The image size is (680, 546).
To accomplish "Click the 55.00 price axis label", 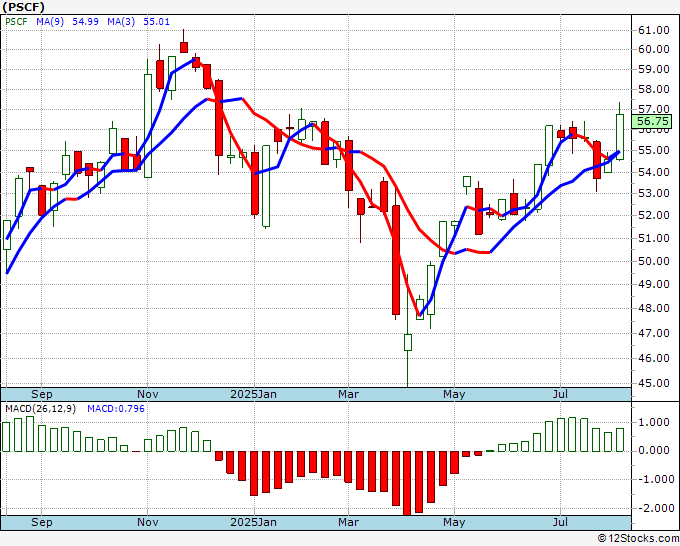I will 654,150.
